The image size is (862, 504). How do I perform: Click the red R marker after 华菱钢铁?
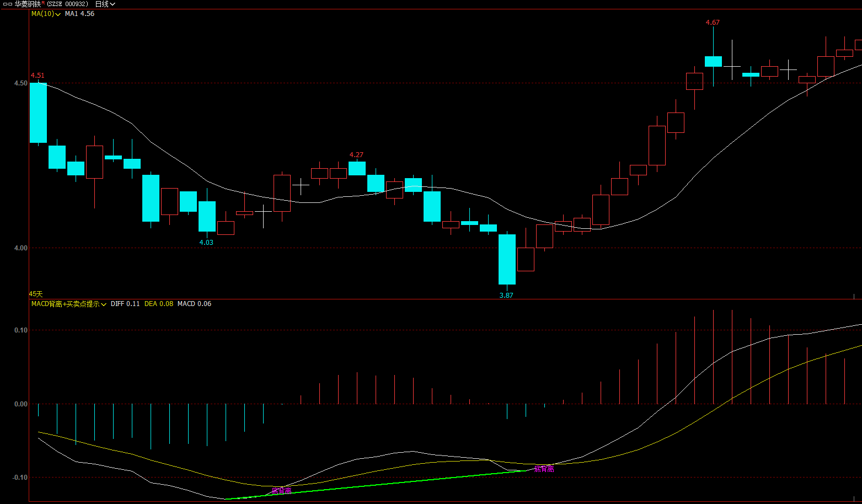point(43,2)
